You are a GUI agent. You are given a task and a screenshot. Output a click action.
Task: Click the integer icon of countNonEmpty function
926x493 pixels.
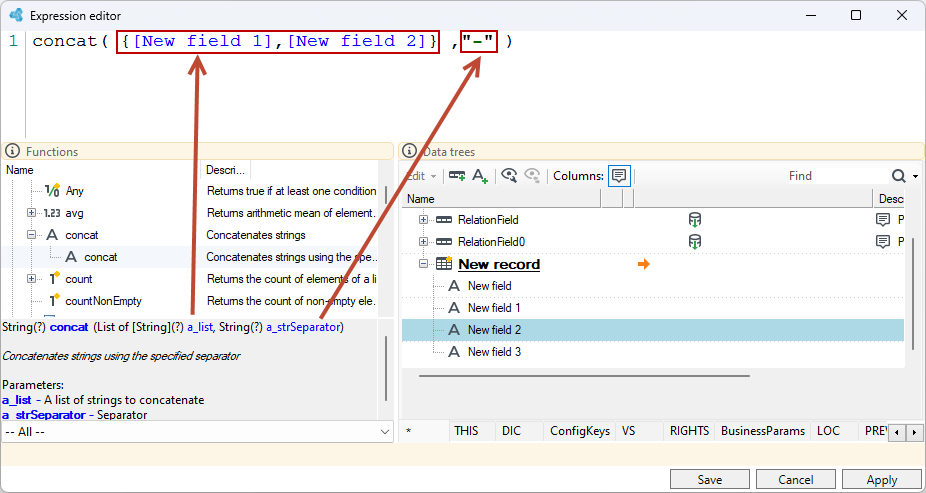(54, 301)
